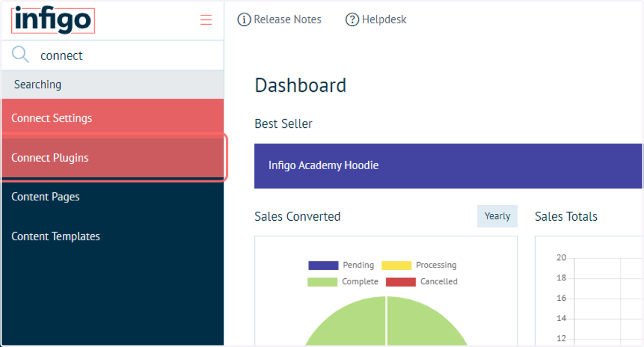Toggle the Pending legend swatch

tap(323, 265)
